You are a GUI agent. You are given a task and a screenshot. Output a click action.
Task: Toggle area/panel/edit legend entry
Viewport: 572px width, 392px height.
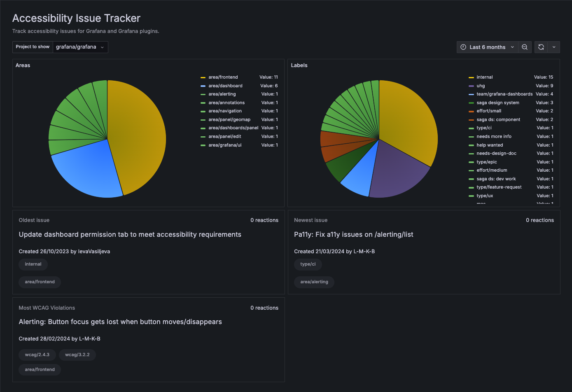[x=226, y=136]
